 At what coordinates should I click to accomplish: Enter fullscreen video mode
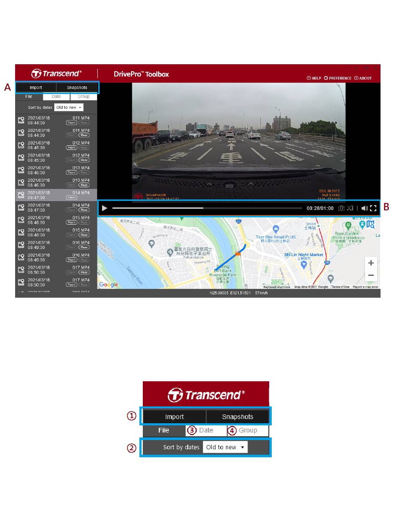[x=373, y=208]
